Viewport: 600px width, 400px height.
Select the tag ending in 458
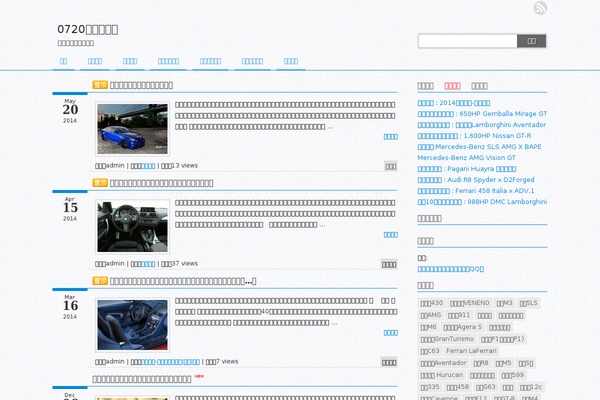458,387
